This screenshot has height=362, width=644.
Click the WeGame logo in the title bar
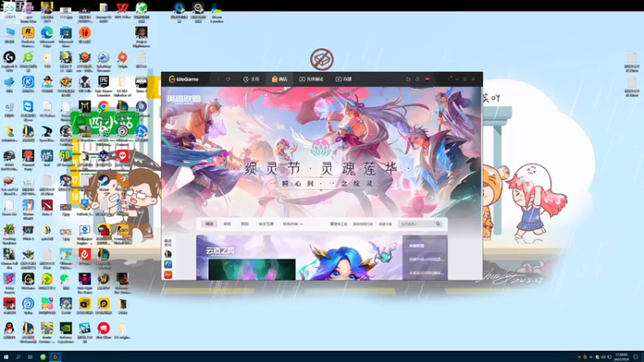(184, 79)
